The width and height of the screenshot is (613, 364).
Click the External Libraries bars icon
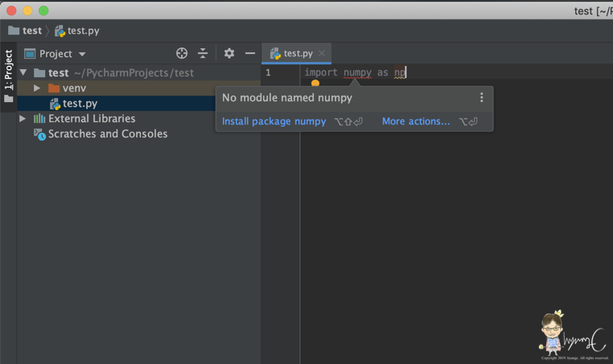39,118
